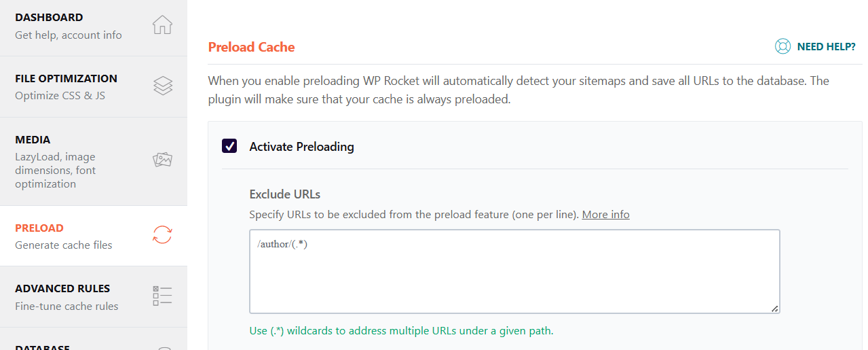
Task: Click the Need Help lifebuoy icon
Action: (783, 47)
